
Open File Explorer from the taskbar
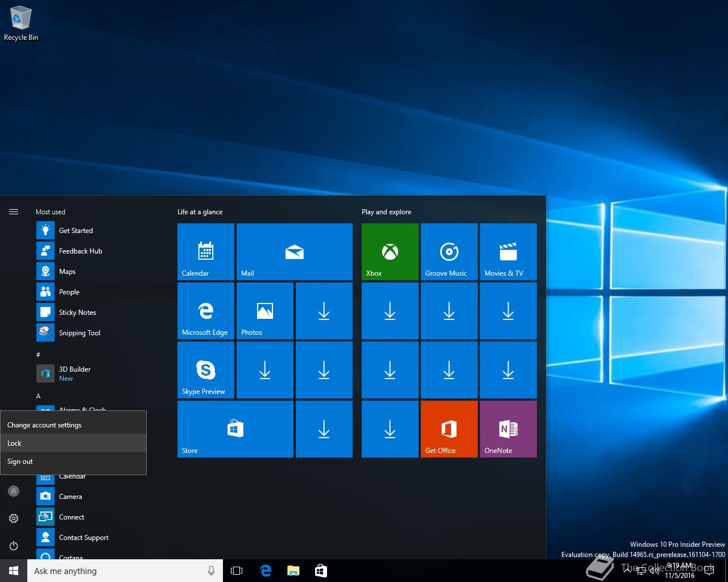pos(293,571)
